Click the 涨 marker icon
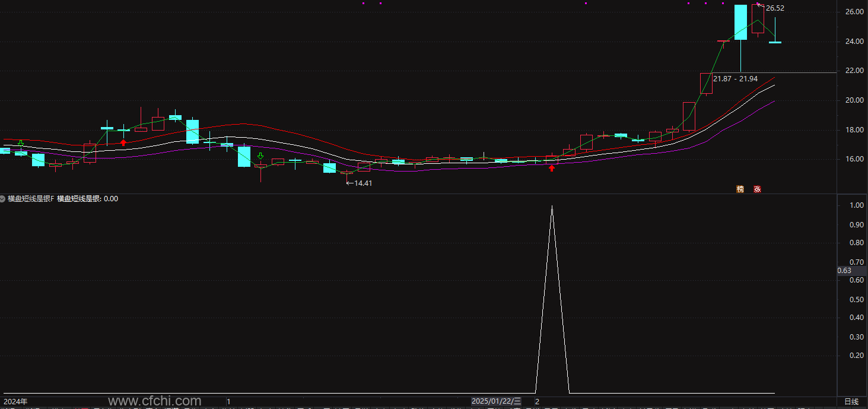 point(757,189)
